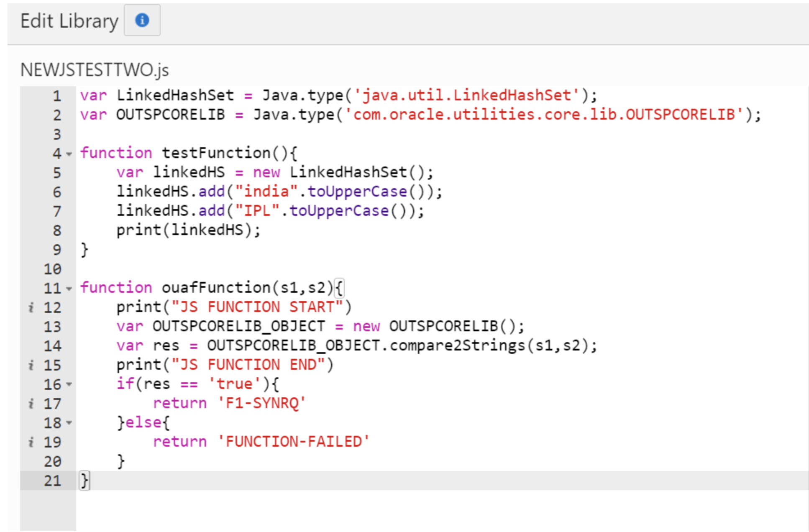Select line number 10 in the gutter
The width and height of the screenshot is (809, 532).
(53, 269)
